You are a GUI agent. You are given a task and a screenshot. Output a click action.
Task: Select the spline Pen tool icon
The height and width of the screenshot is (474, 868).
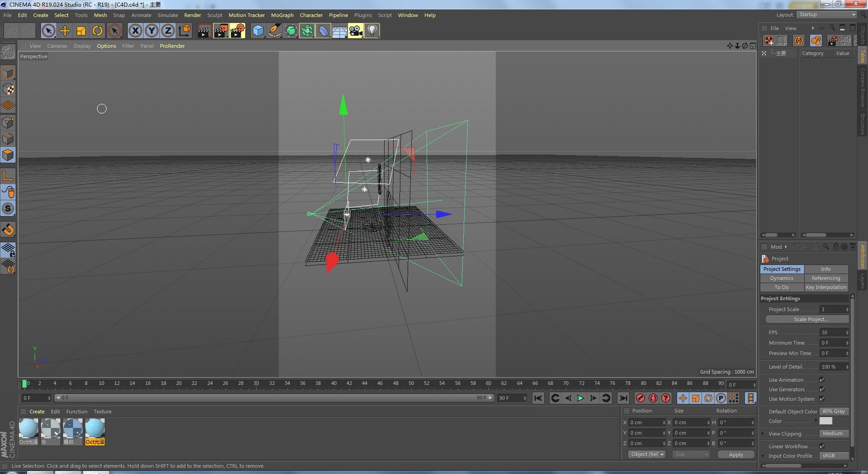click(x=274, y=31)
